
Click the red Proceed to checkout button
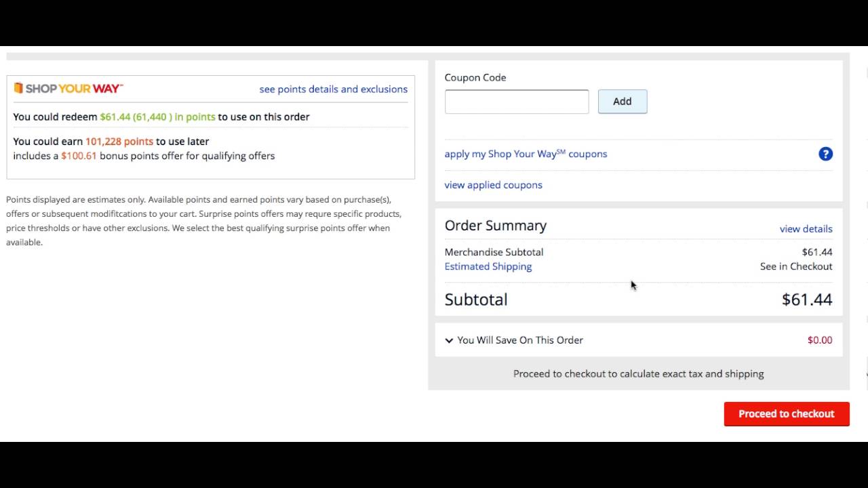(786, 414)
